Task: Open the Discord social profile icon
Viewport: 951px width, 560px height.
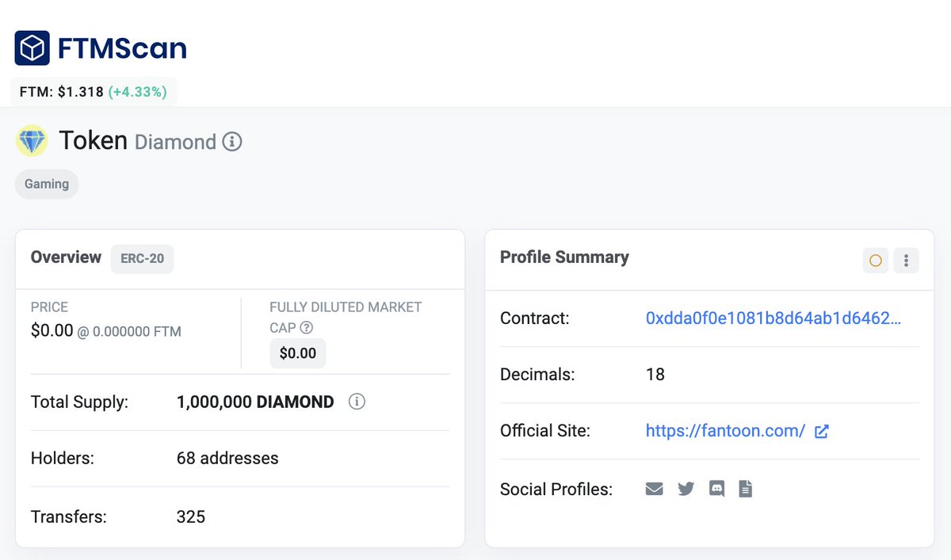Action: [717, 489]
